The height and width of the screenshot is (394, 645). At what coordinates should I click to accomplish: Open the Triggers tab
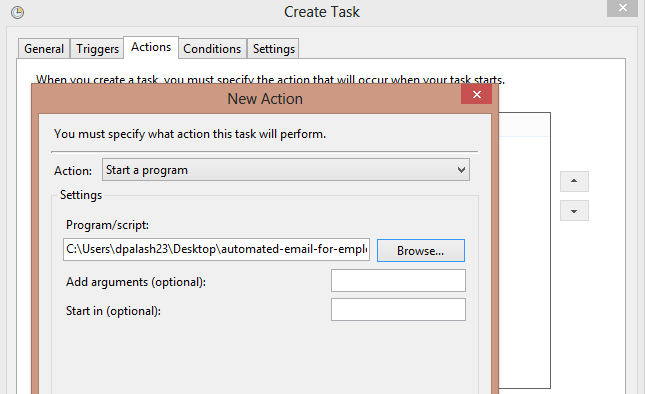coord(97,49)
